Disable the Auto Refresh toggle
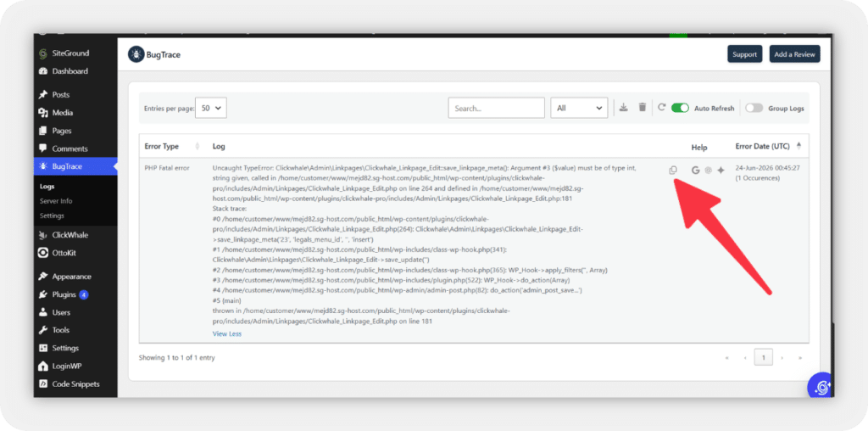This screenshot has width=868, height=431. pos(680,108)
